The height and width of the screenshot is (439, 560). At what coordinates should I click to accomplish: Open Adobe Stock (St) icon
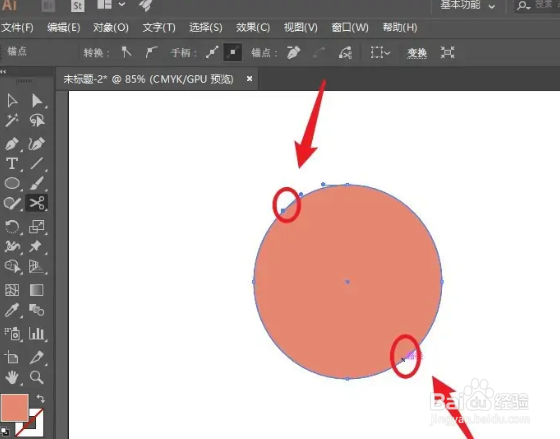pyautogui.click(x=78, y=6)
